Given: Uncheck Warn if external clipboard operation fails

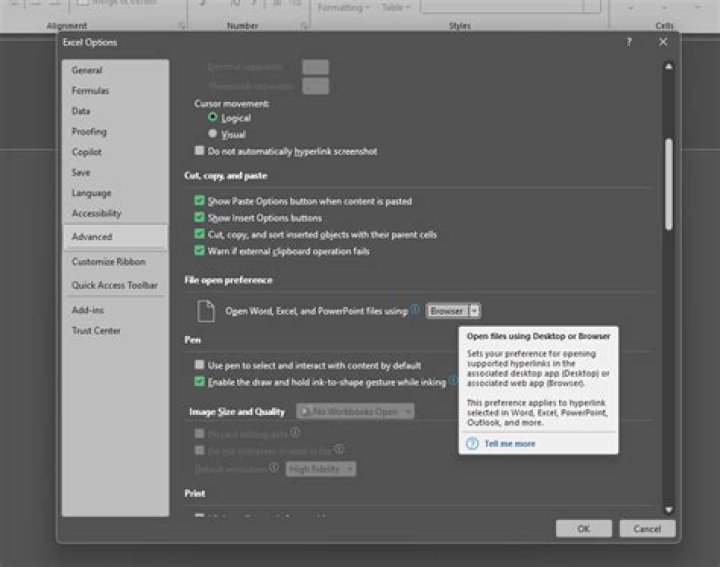Looking at the screenshot, I should point(199,250).
